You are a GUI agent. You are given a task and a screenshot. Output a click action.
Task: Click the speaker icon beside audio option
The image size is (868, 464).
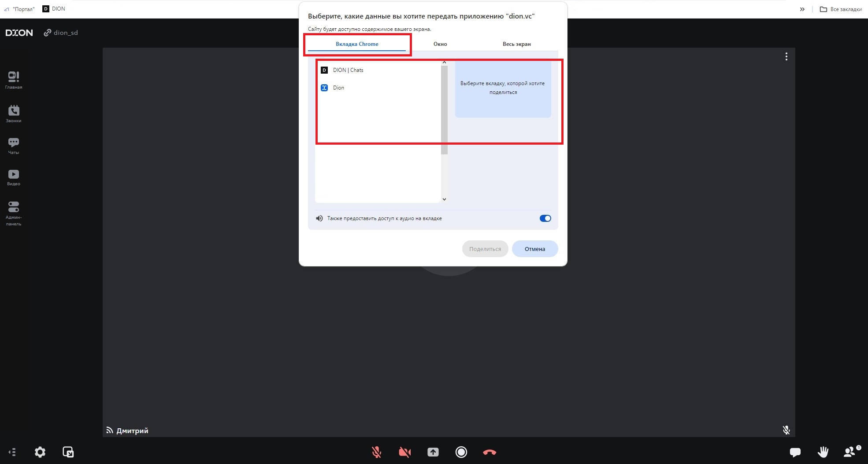tap(319, 218)
